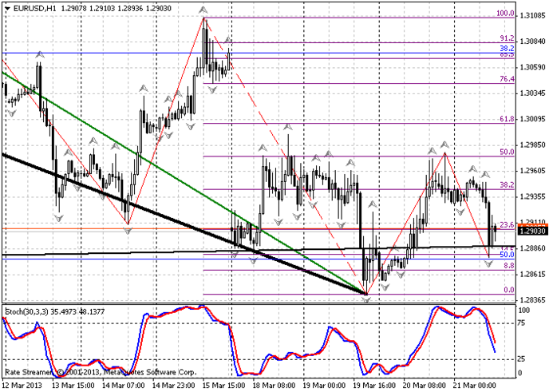Select the 76.4 Fibonacci level label

click(x=504, y=79)
